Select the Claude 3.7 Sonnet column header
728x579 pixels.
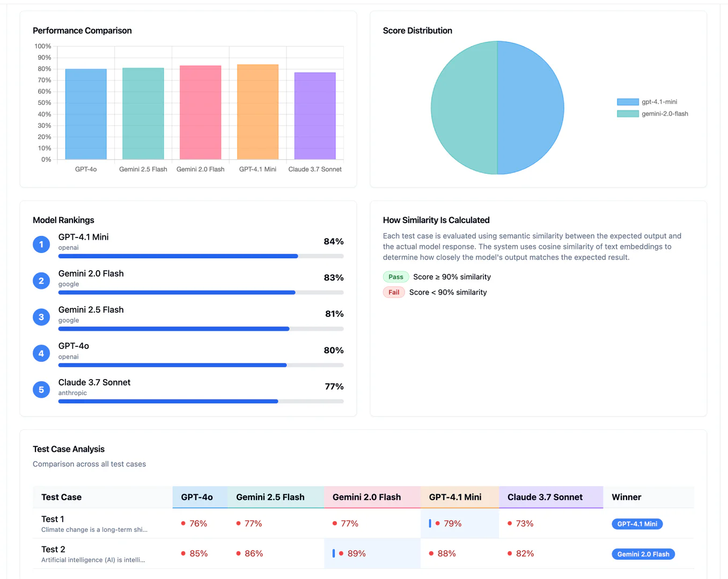pos(545,497)
